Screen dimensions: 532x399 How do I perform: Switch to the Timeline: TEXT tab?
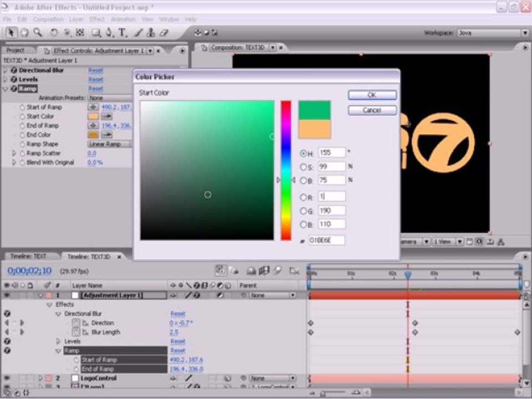pyautogui.click(x=28, y=257)
